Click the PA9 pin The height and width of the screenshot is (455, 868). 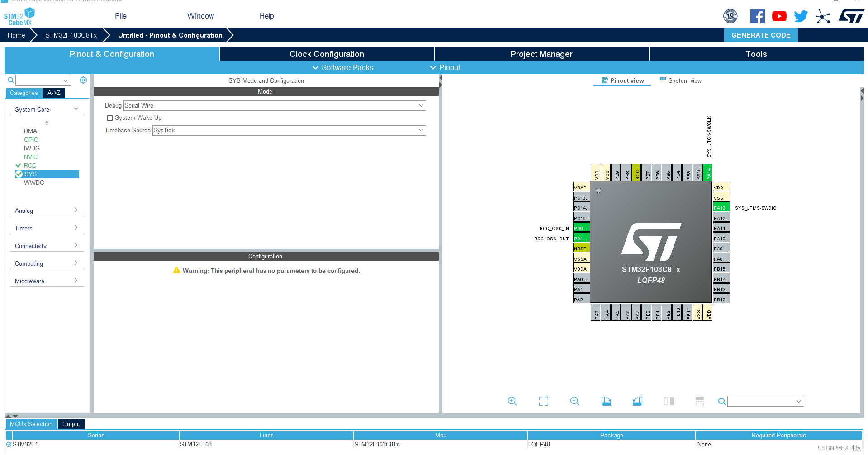721,249
